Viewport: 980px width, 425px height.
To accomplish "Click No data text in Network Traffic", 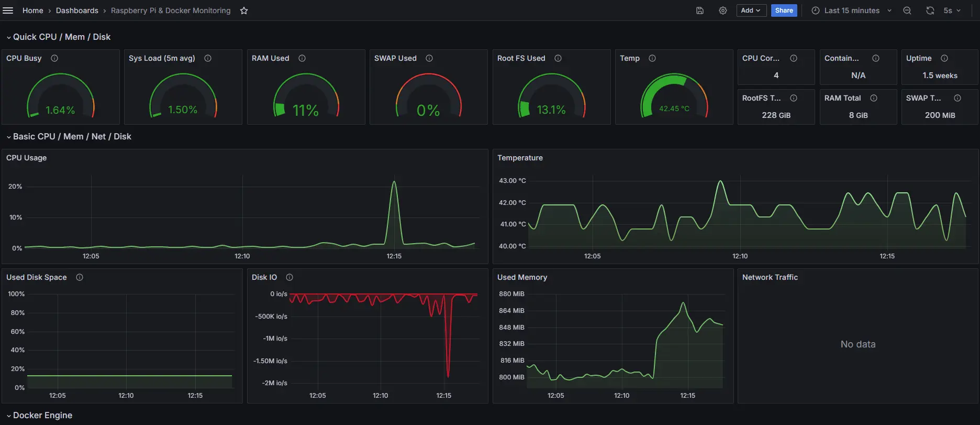I will tap(857, 344).
